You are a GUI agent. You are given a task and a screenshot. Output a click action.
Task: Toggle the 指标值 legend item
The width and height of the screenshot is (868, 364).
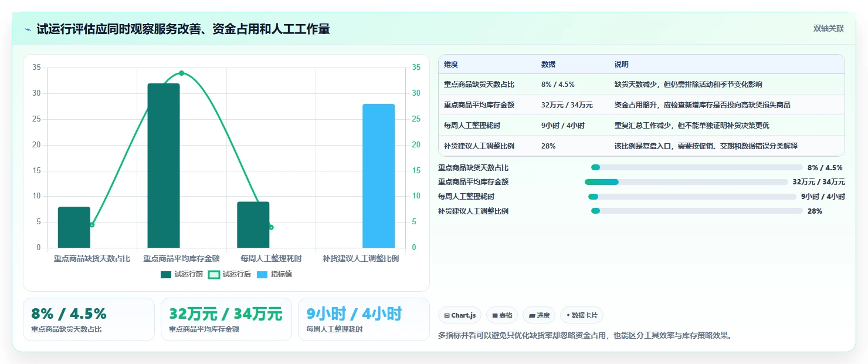click(274, 274)
